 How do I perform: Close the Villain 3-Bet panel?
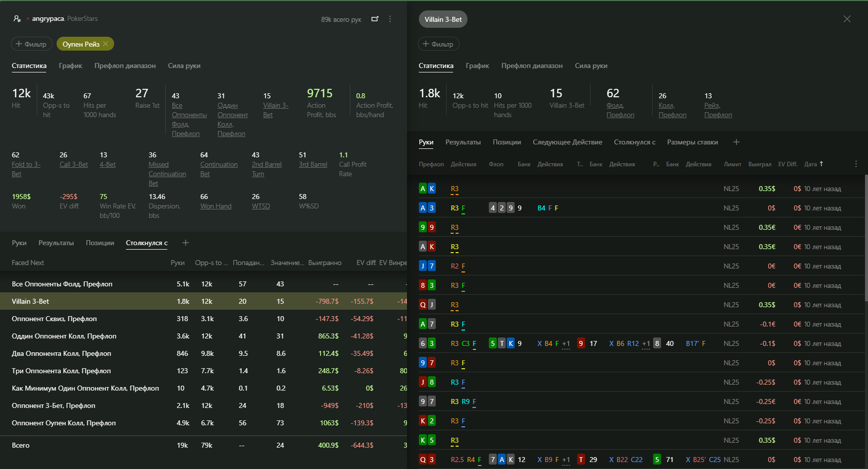(x=847, y=19)
